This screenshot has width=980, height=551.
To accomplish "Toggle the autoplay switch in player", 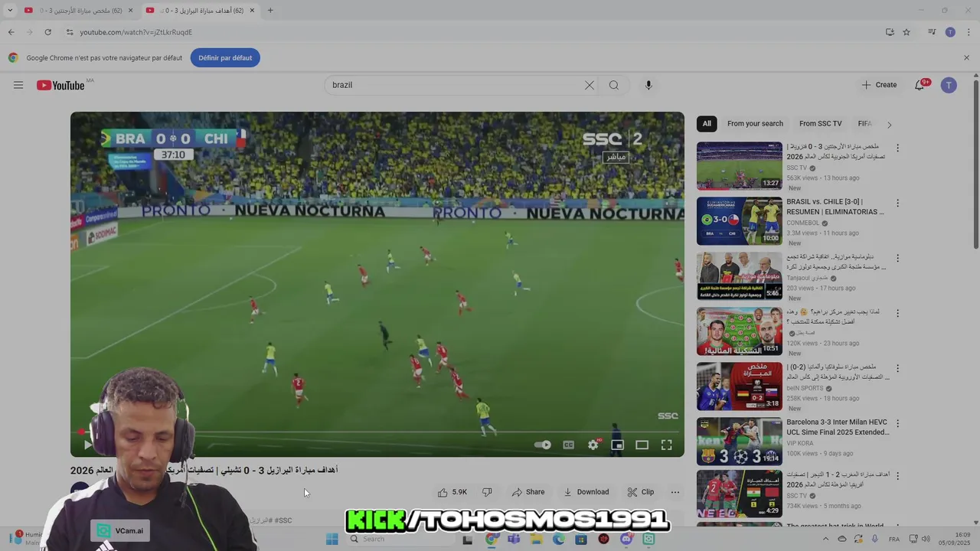I will (x=543, y=445).
